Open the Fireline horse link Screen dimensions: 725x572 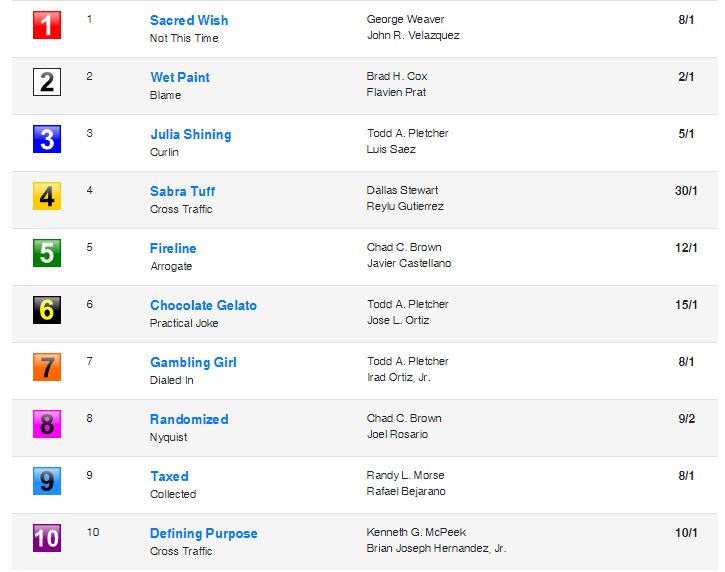[173, 248]
